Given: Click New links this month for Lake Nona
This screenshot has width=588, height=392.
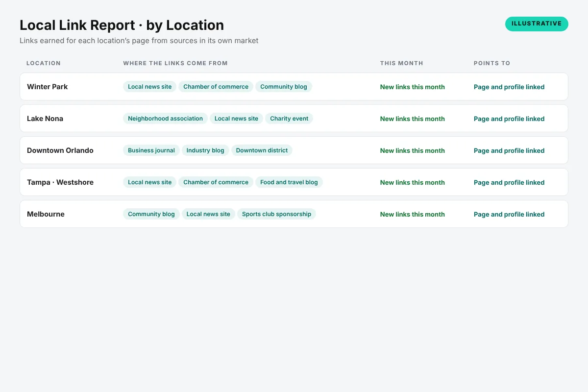Looking at the screenshot, I should (x=413, y=119).
